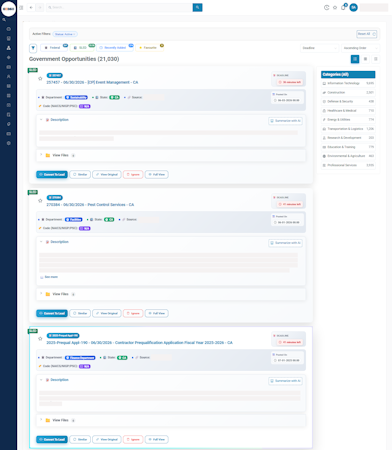Open Full View of Event Management card
This screenshot has height=450, width=392.
point(157,174)
